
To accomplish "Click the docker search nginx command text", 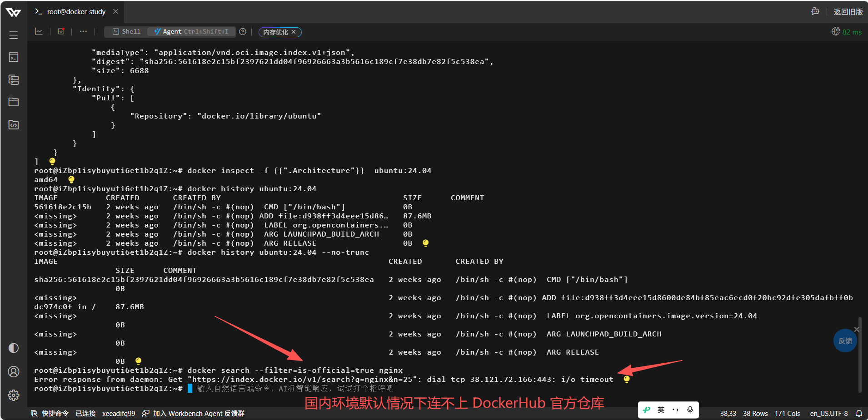I will coord(295,370).
